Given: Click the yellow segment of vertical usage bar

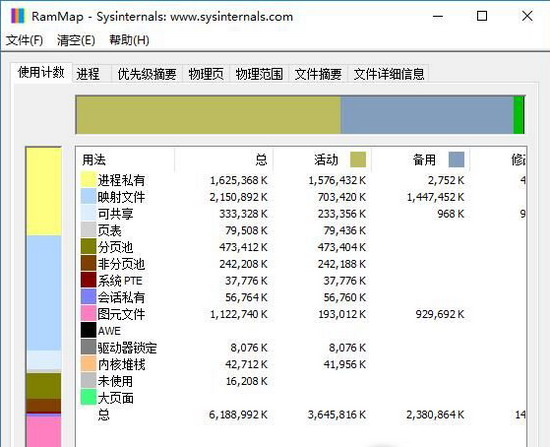Looking at the screenshot, I should tap(44, 192).
